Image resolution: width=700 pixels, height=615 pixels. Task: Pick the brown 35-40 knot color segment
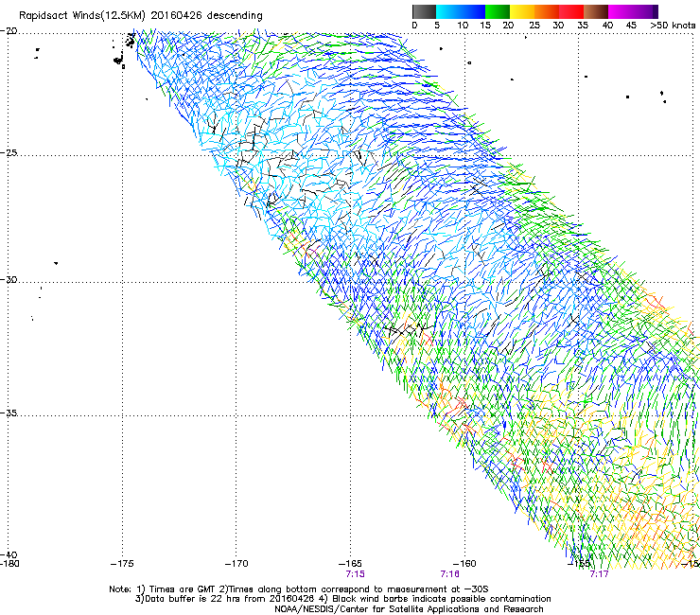point(596,11)
